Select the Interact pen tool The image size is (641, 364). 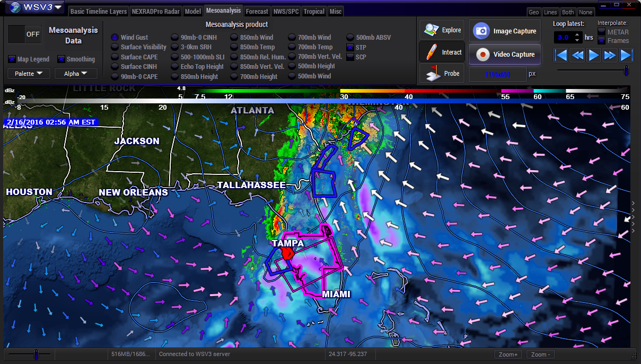[442, 52]
